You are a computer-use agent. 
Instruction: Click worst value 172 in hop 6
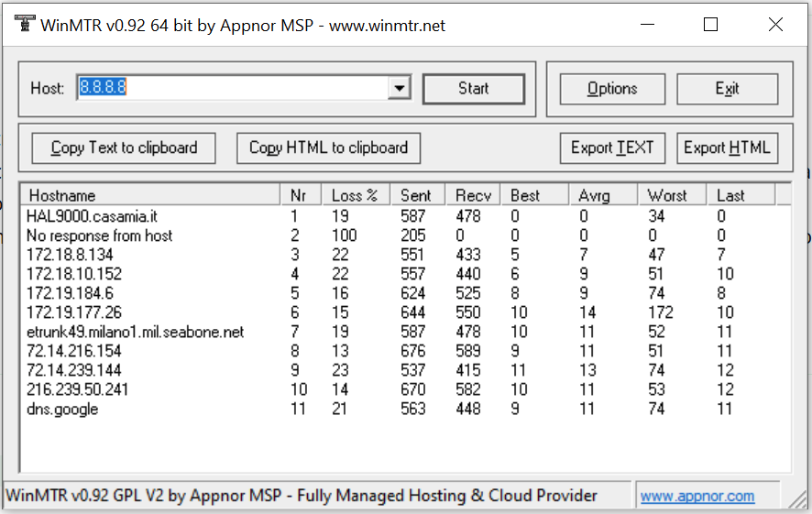coord(661,312)
